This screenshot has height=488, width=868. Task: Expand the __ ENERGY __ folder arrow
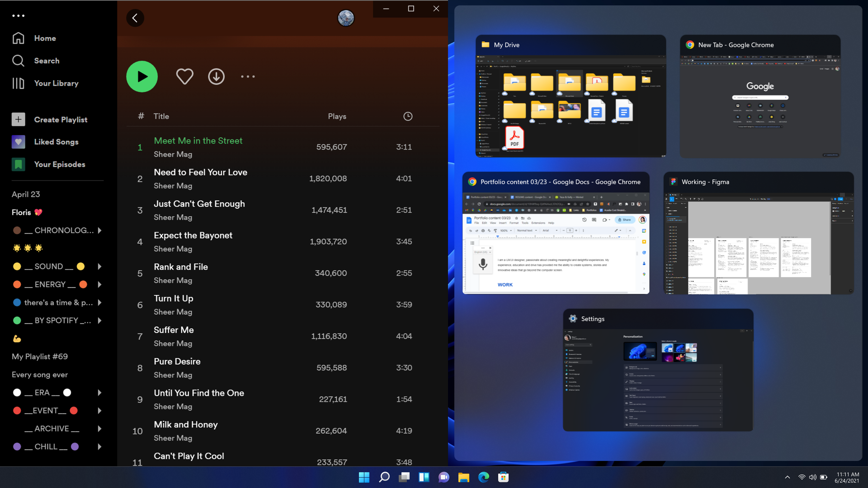coord(100,284)
